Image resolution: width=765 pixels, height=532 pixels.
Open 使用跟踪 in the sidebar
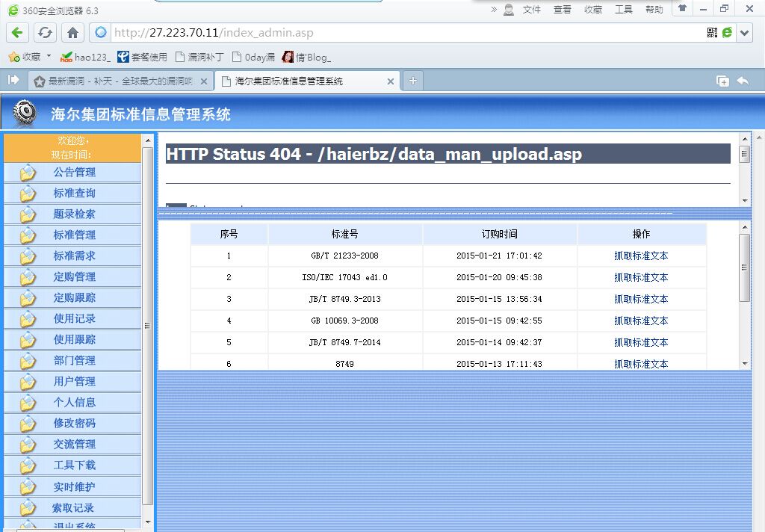[x=74, y=340]
